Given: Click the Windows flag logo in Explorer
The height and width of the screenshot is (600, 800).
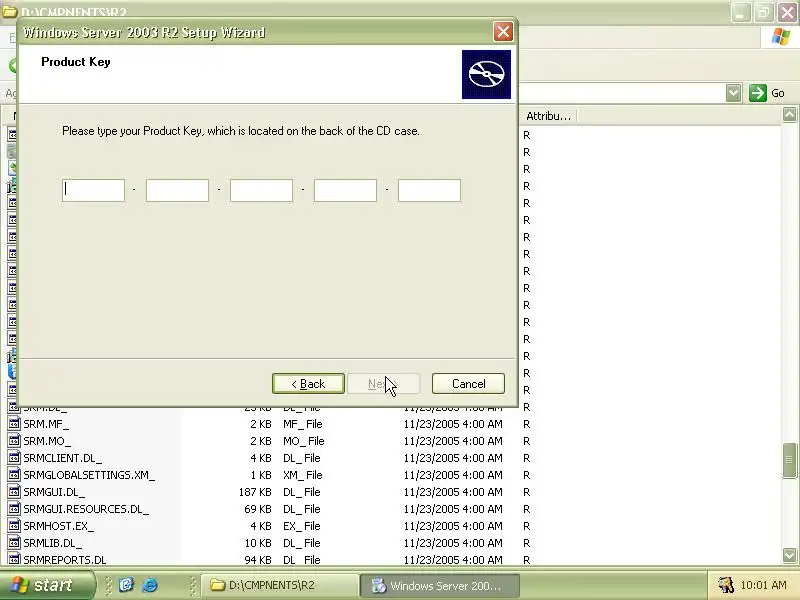Looking at the screenshot, I should 781,37.
